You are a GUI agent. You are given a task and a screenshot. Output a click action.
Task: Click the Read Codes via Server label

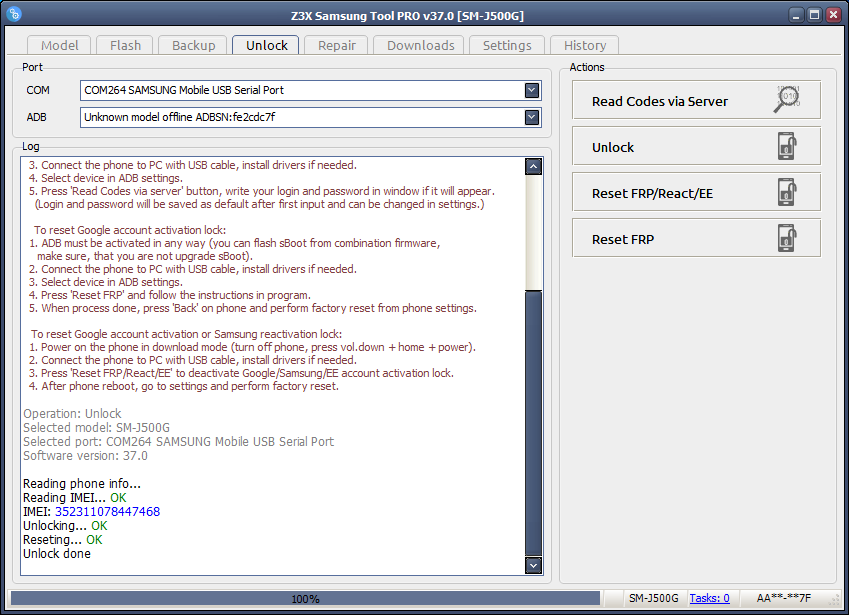(x=659, y=101)
